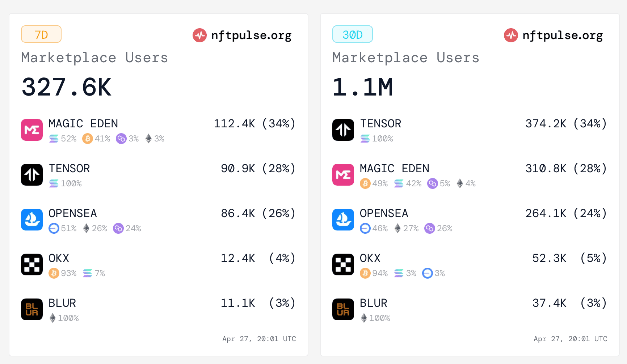This screenshot has width=627, height=364.
Task: Click the nftpulse pulse icon in 7D card
Action: tap(199, 35)
